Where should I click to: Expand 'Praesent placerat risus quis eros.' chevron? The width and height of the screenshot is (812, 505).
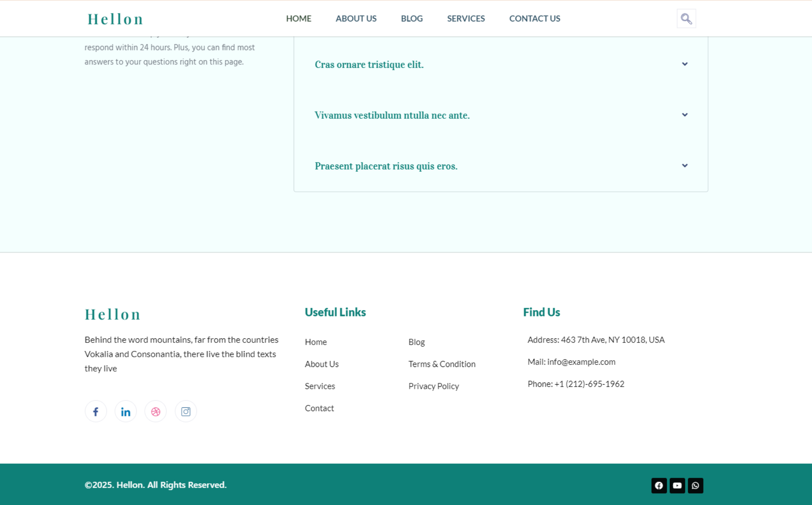[685, 166]
